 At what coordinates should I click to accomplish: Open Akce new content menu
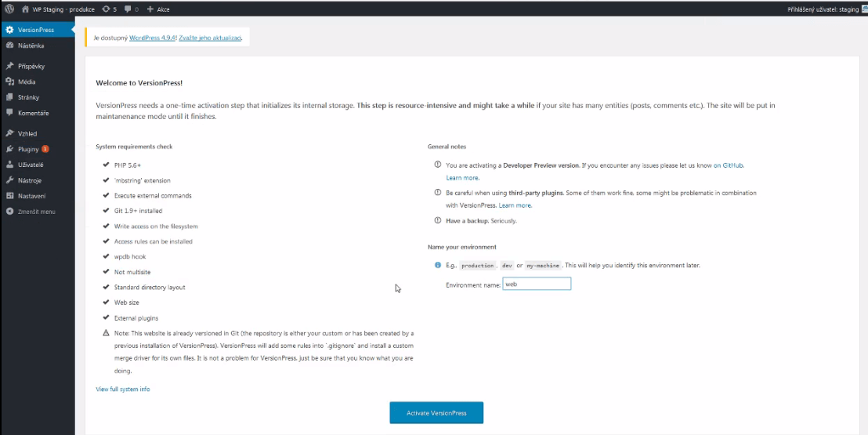point(158,9)
